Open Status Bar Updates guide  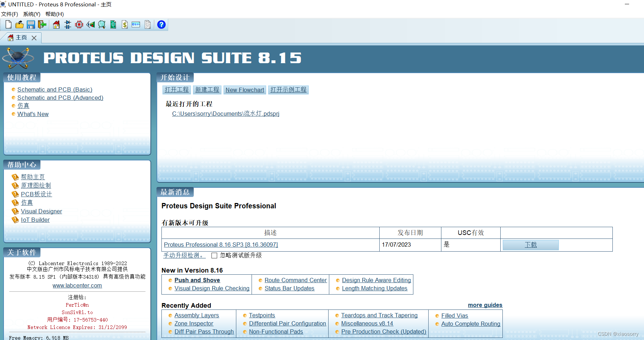(x=289, y=288)
